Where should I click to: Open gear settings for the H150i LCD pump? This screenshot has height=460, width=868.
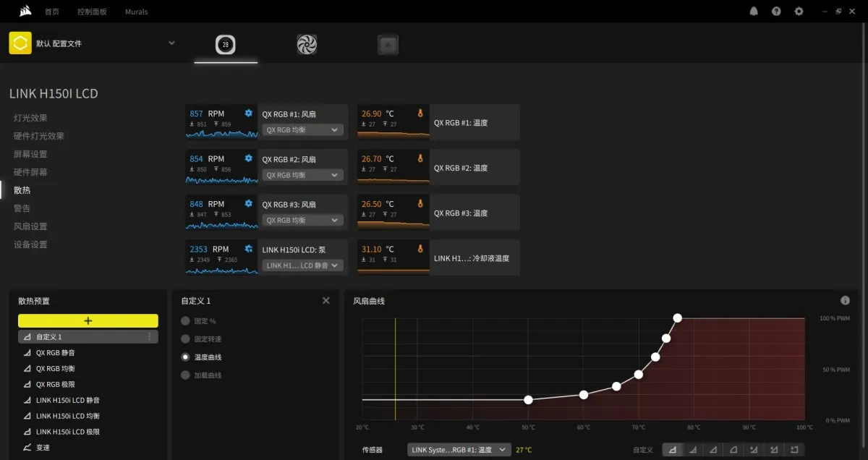(x=249, y=249)
